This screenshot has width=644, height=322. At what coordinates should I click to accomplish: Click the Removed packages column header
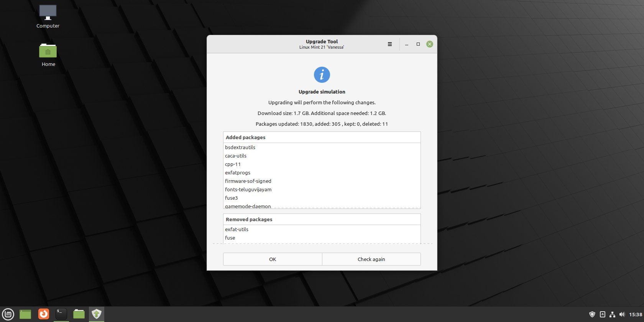[322, 219]
